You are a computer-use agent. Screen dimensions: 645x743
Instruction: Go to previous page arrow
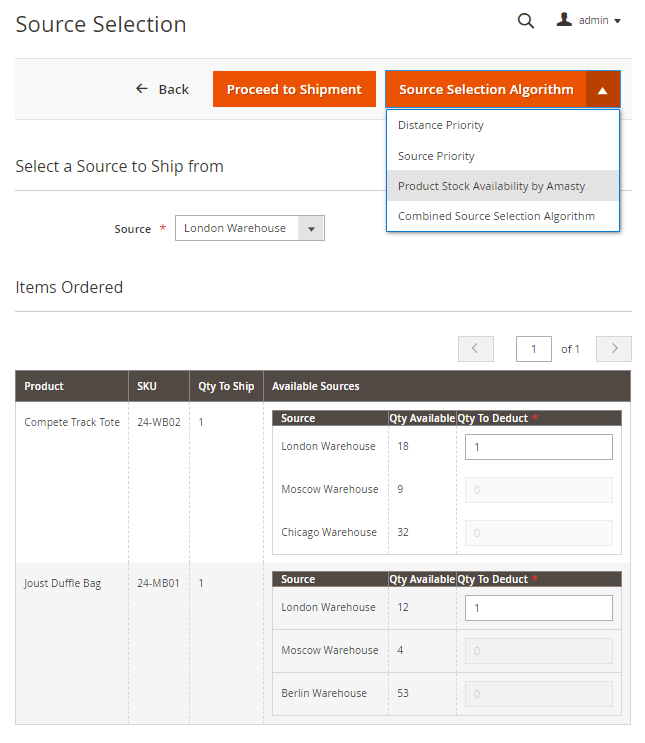pyautogui.click(x=475, y=349)
